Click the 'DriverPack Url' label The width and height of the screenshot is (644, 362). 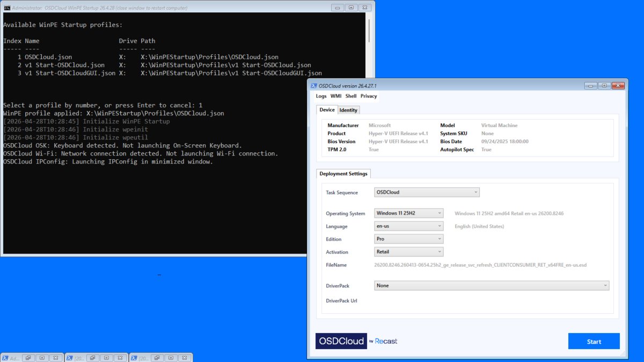[x=341, y=301]
